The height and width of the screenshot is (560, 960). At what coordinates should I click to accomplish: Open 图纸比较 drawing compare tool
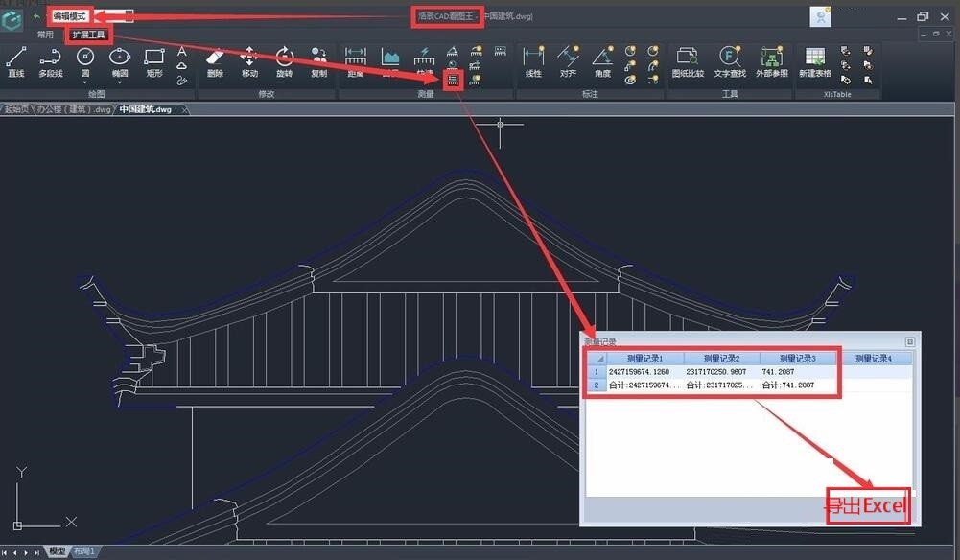[688, 61]
